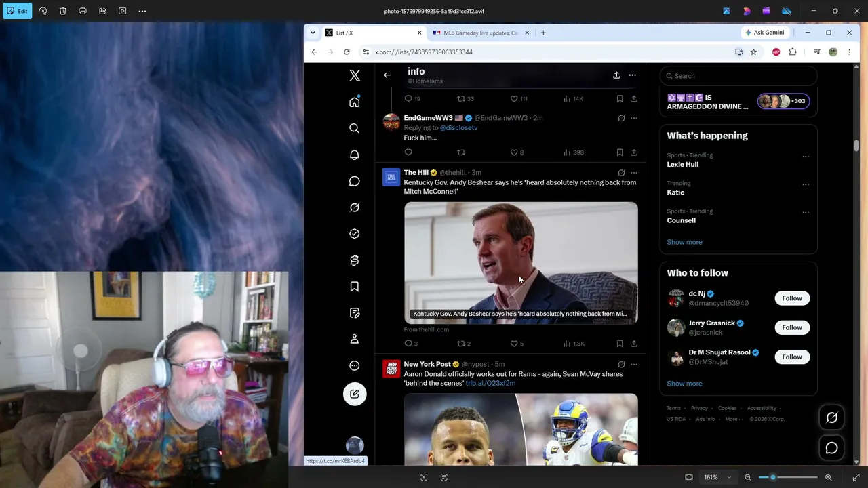
Task: Follow Jerry Crasnick account
Action: [791, 327]
